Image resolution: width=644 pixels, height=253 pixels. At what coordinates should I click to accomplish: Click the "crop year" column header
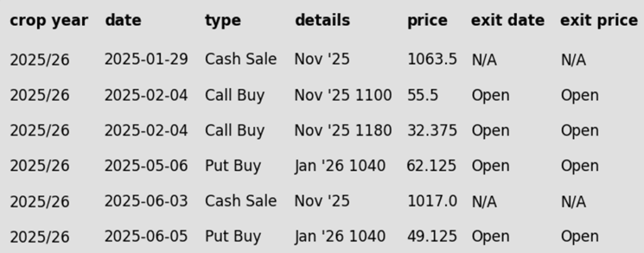tap(49, 21)
